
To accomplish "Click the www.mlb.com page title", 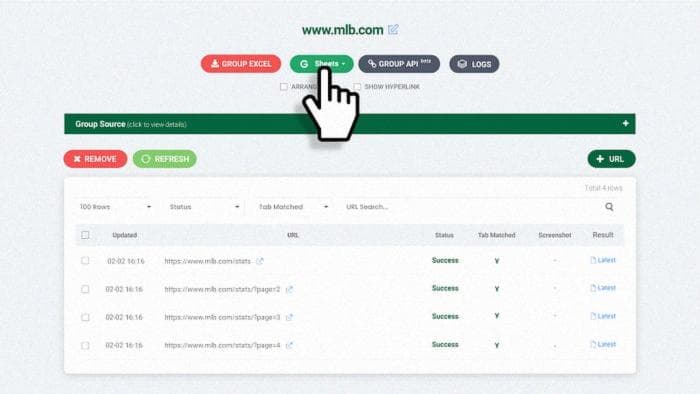I will [342, 30].
